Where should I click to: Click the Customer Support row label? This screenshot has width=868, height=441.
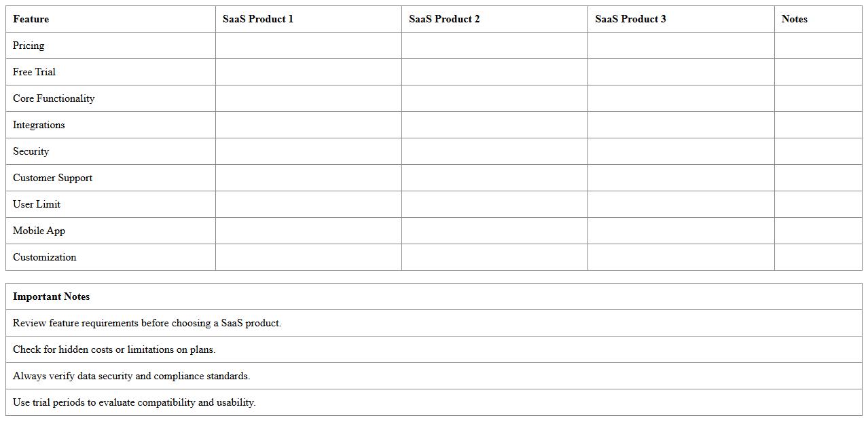[x=52, y=178]
